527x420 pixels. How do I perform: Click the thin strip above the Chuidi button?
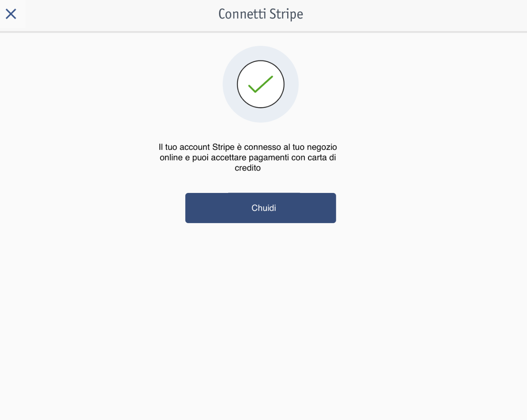pyautogui.click(x=264, y=193)
